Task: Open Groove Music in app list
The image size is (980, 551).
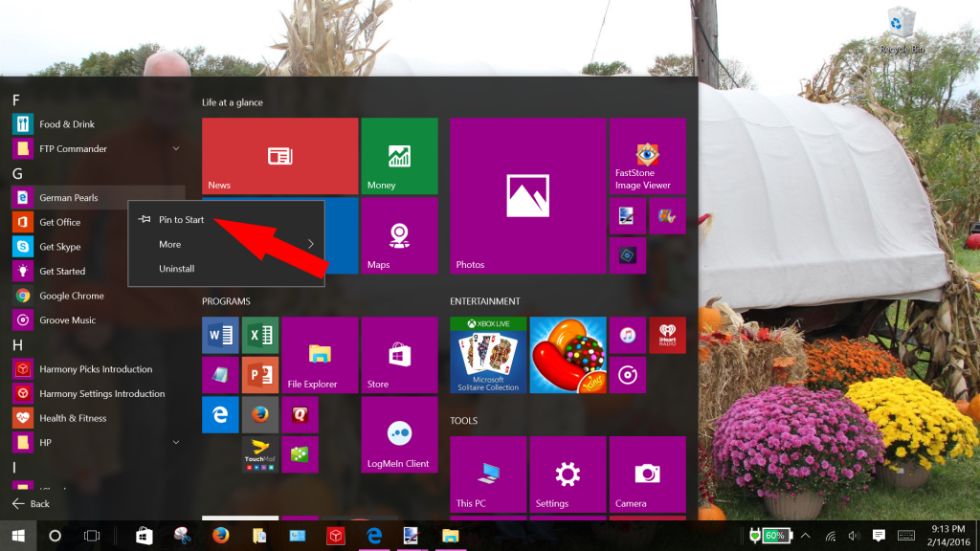Action: coord(99,320)
